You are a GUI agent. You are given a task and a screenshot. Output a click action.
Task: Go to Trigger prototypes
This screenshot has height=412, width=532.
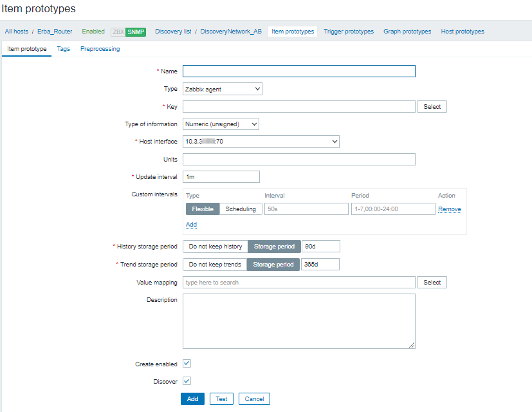(348, 32)
